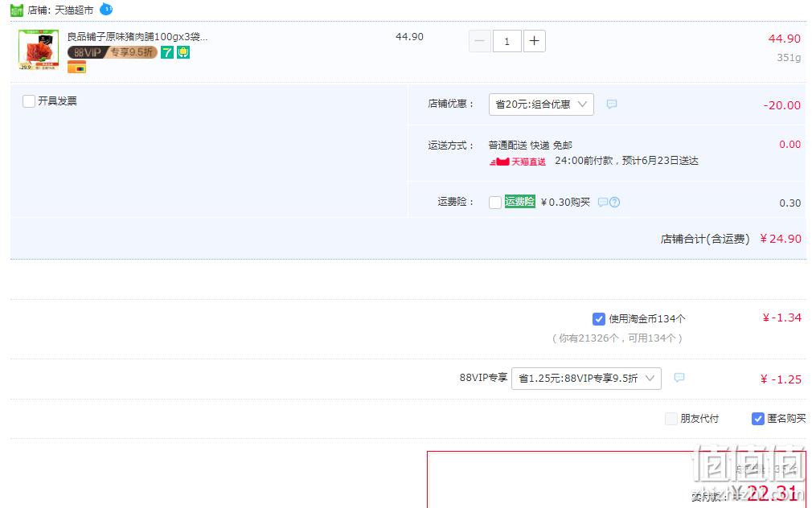Open the 省1.25元:88VIP专享9.5折 dropdown
The image size is (812, 508).
pyautogui.click(x=586, y=379)
